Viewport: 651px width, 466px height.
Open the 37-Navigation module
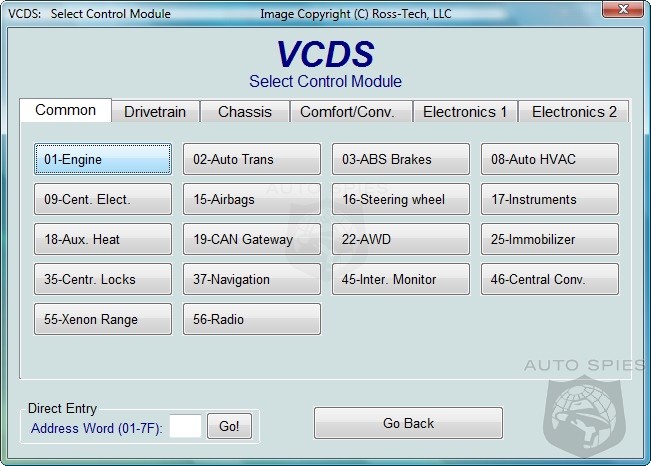click(x=251, y=279)
